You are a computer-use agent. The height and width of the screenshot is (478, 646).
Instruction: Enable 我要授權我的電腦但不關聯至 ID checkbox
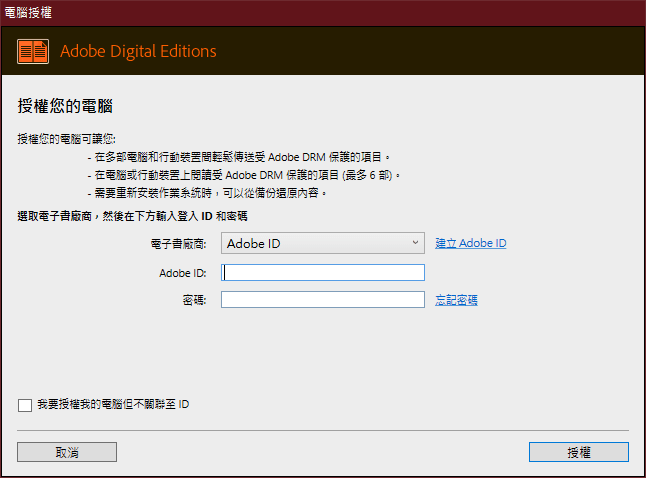(25, 405)
